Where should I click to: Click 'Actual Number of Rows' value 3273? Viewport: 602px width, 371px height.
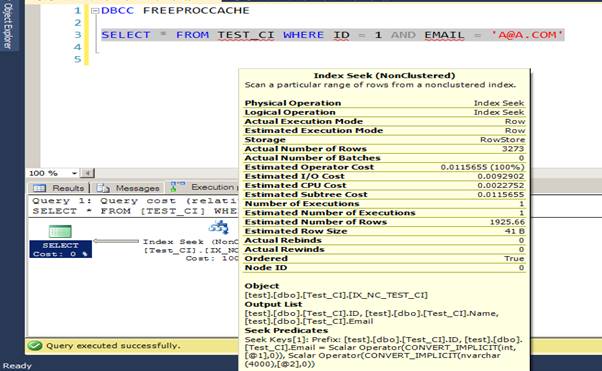[513, 149]
